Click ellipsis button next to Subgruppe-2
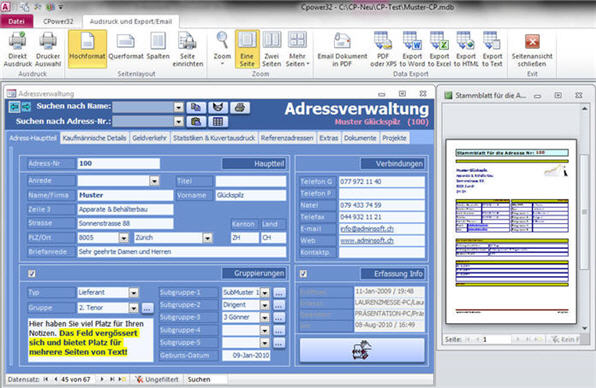Image resolution: width=596 pixels, height=388 pixels. click(x=279, y=305)
